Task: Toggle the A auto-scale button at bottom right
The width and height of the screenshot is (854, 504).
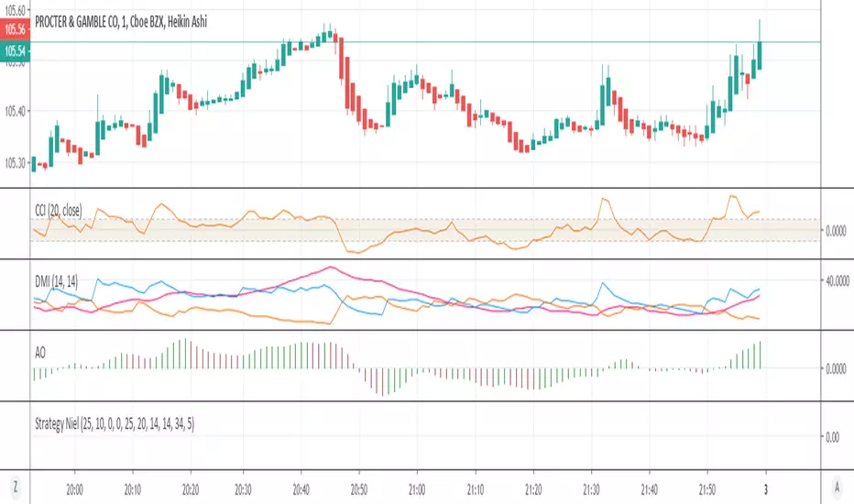Action: pyautogui.click(x=838, y=487)
